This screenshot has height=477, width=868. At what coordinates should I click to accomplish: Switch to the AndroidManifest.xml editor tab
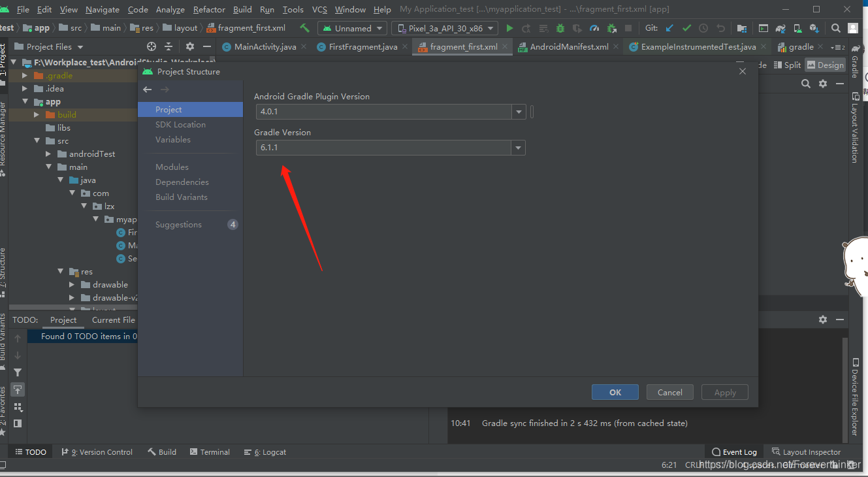[x=566, y=46]
